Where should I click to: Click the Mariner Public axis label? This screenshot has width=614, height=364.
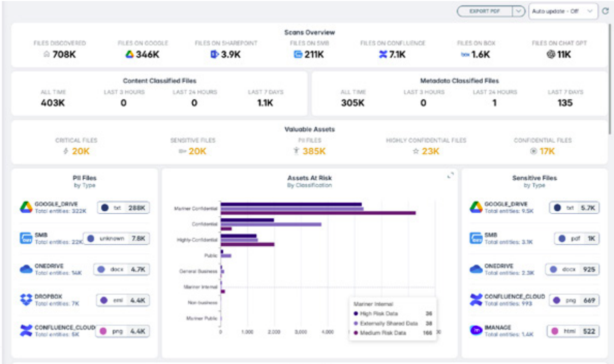(x=202, y=318)
